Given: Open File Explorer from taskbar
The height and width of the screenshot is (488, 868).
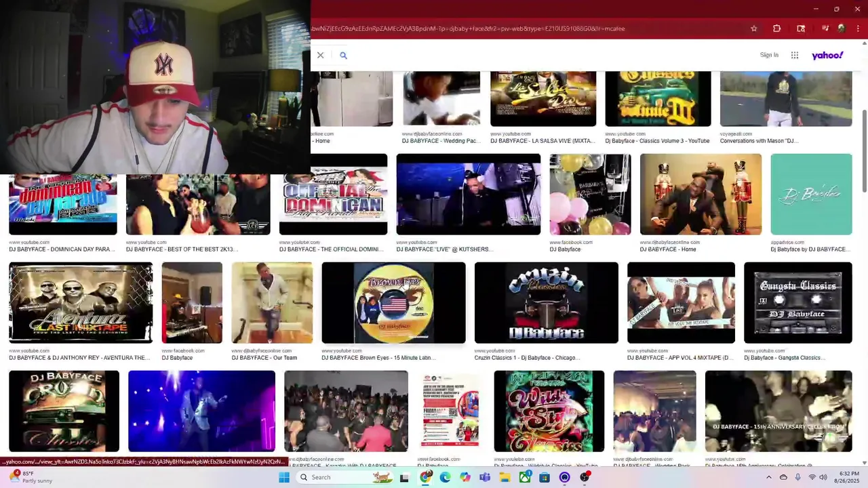Looking at the screenshot, I should 505,477.
